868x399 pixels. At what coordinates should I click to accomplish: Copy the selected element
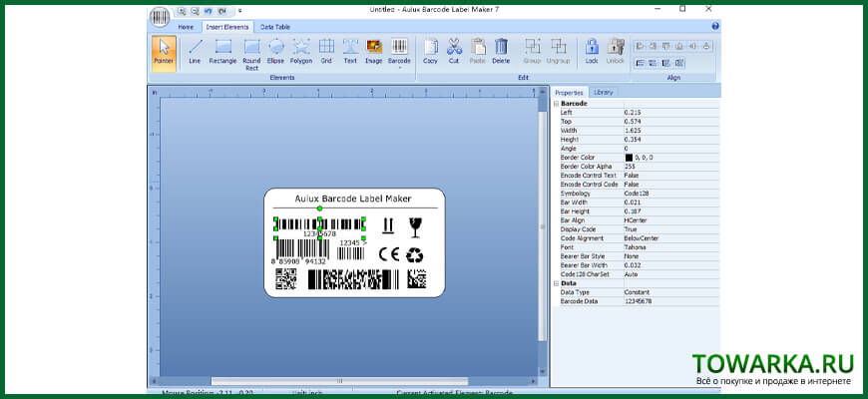point(430,52)
